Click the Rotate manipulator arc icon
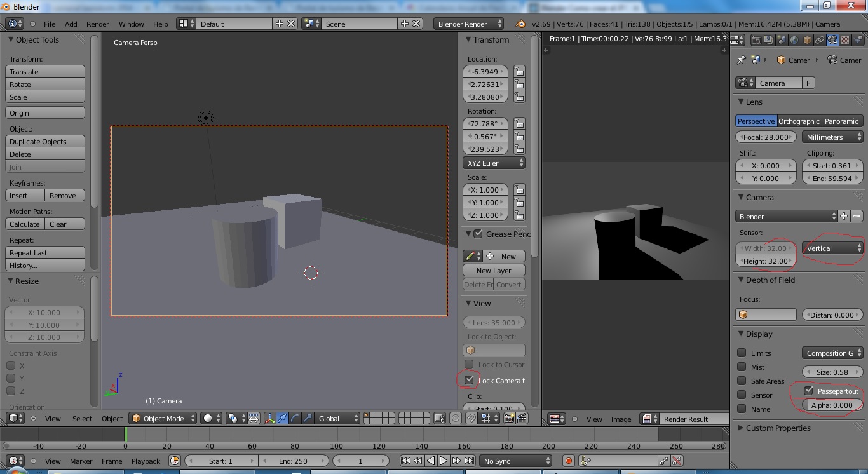This screenshot has height=474, width=868. (295, 418)
